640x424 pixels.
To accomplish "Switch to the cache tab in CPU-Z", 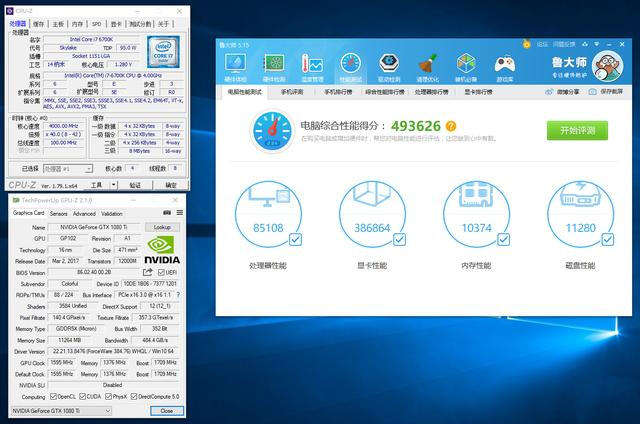I will point(38,24).
